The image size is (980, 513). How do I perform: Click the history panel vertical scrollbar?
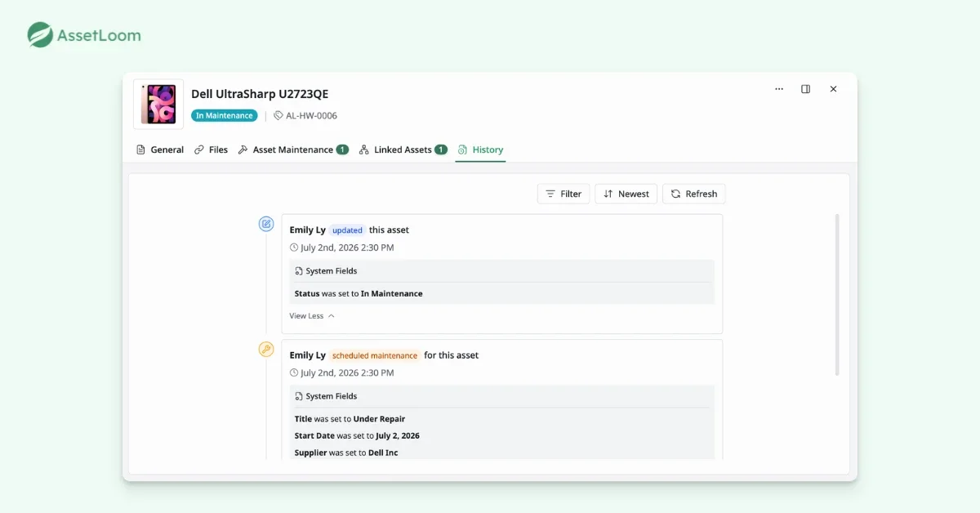[x=837, y=294]
